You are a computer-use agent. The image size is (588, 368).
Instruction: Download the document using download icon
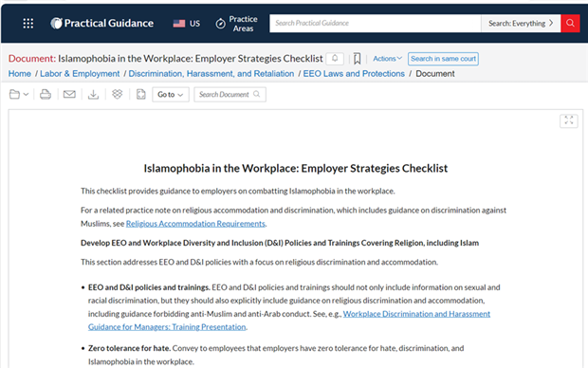pos(93,95)
